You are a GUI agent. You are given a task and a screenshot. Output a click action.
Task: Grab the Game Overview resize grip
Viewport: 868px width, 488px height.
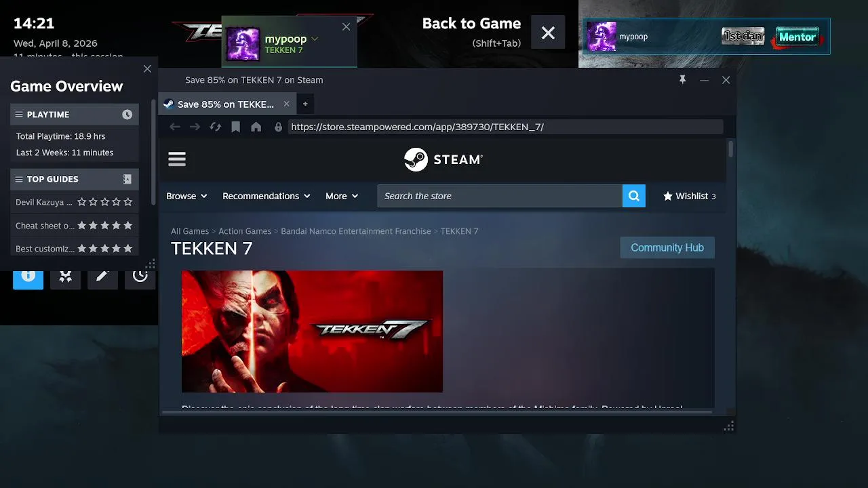[x=151, y=264]
